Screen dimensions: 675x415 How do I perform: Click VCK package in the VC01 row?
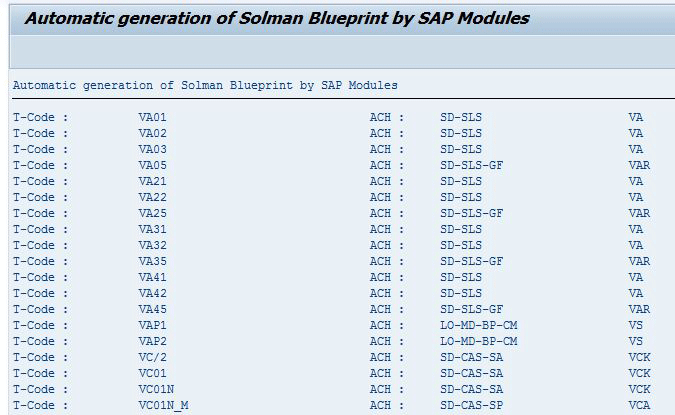(x=639, y=373)
